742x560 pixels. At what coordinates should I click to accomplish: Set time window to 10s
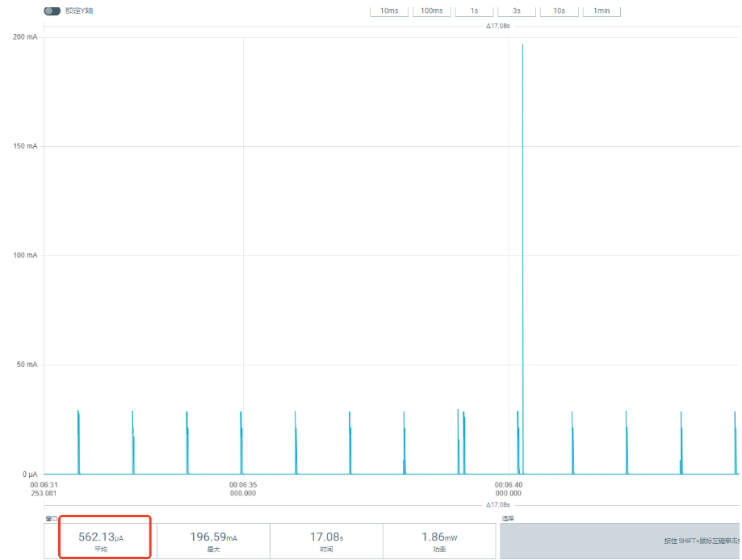pos(560,10)
